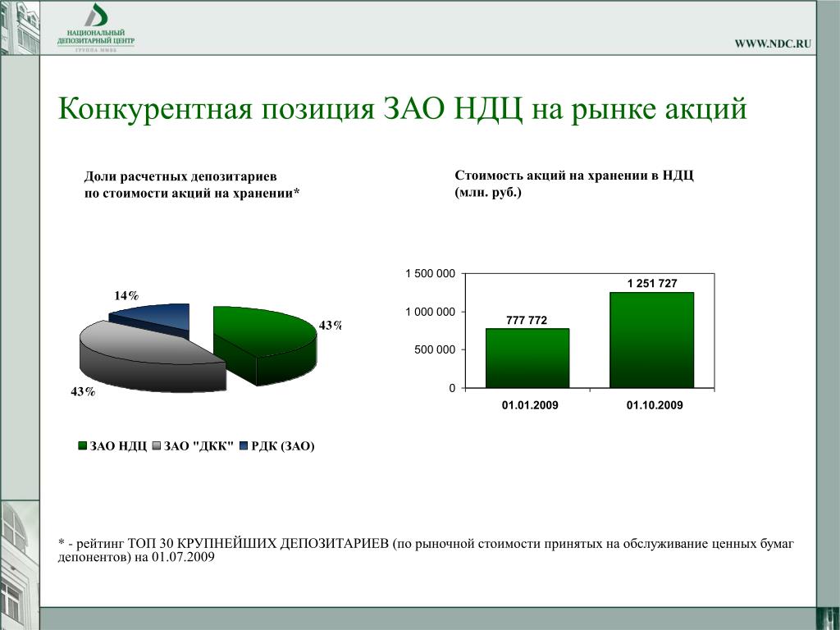Click the legend label ЗАО НДЦ
Viewport: 840px width, 630px height.
(118, 446)
